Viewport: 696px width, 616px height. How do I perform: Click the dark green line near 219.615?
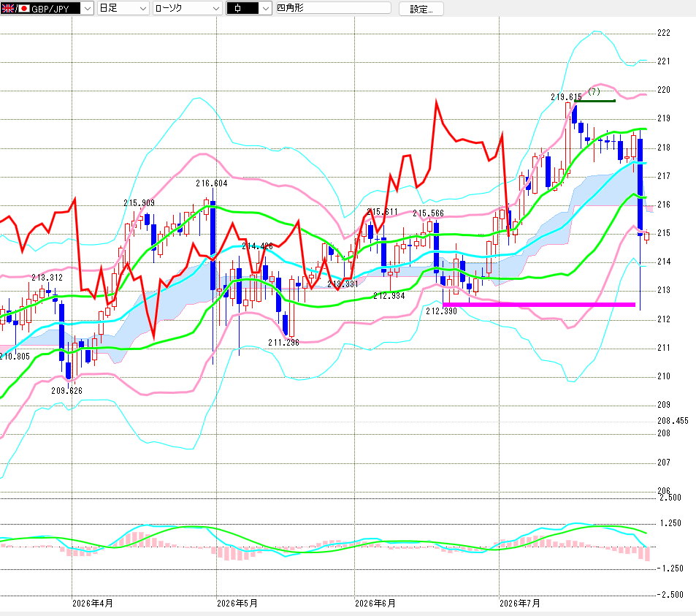click(x=594, y=101)
